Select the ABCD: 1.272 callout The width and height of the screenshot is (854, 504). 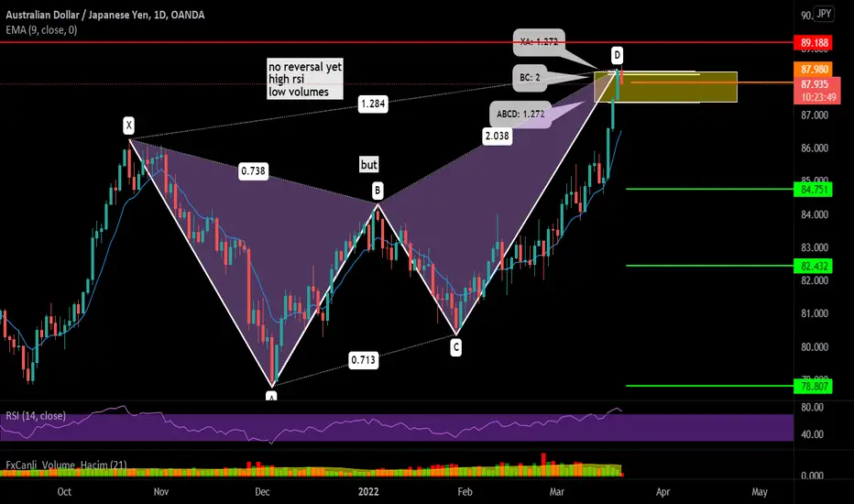pyautogui.click(x=520, y=114)
